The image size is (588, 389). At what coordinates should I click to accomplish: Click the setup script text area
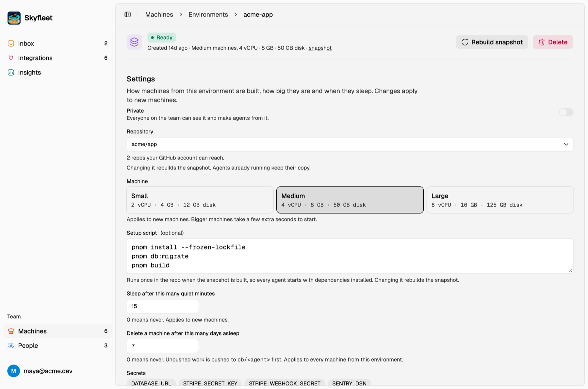point(350,256)
